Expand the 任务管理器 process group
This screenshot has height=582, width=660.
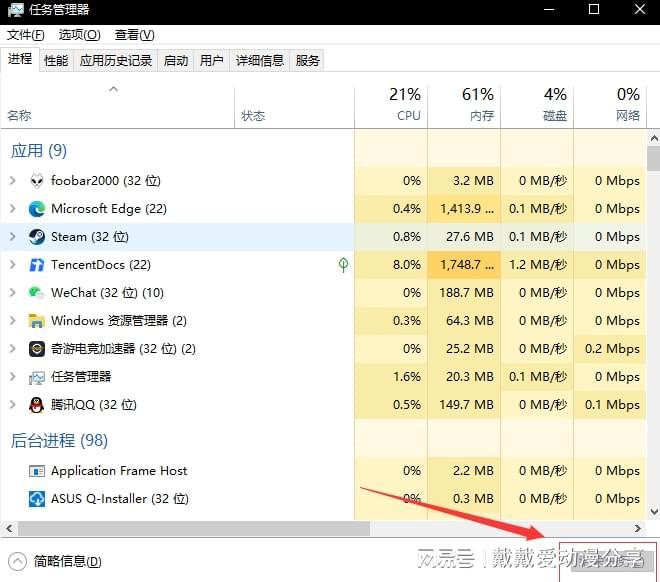13,377
